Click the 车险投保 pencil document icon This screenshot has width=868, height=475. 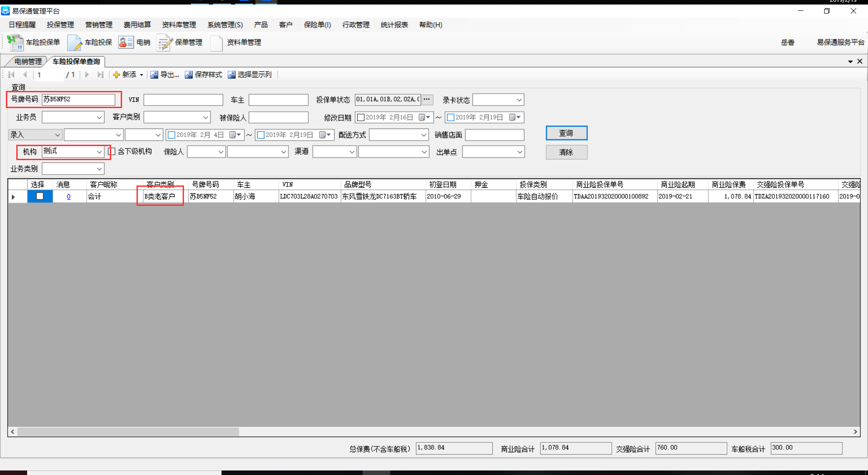pos(74,43)
